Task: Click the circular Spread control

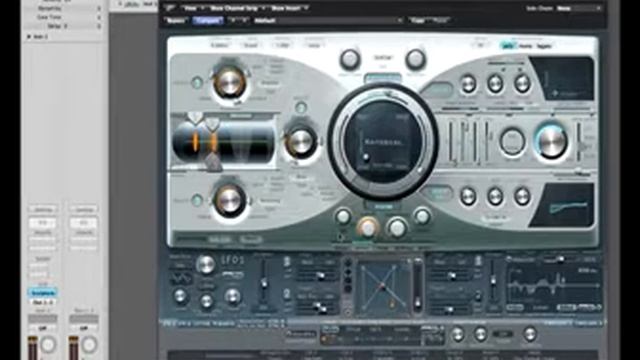Action: click(512, 141)
